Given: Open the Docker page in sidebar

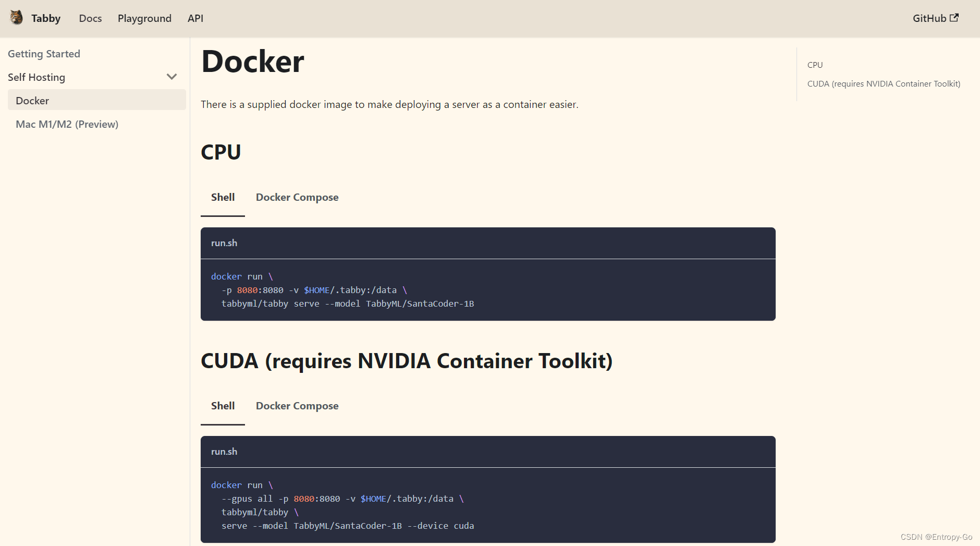Looking at the screenshot, I should [x=32, y=100].
